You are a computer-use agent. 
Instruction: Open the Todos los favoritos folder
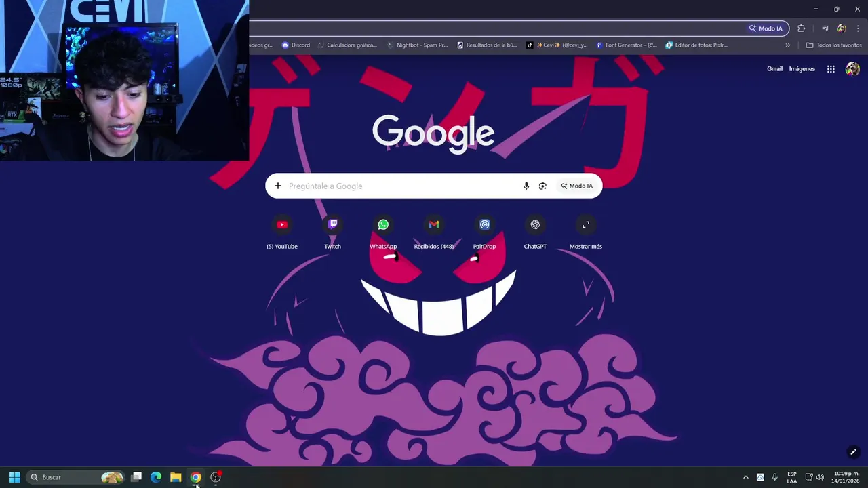[x=834, y=45]
